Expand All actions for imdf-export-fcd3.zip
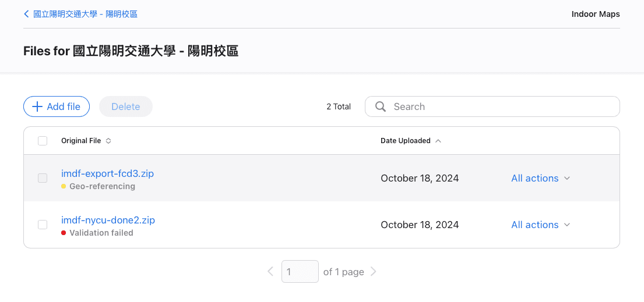This screenshot has height=302, width=644. (540, 178)
